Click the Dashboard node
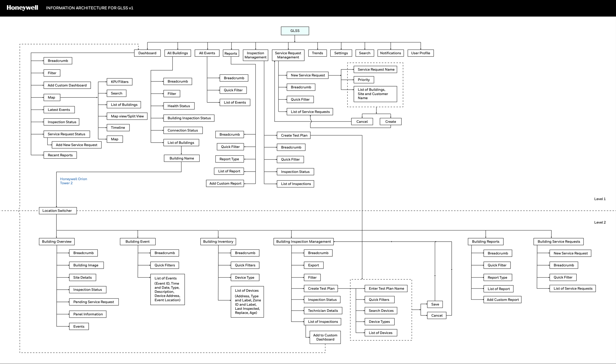The height and width of the screenshot is (364, 616). pyautogui.click(x=147, y=53)
